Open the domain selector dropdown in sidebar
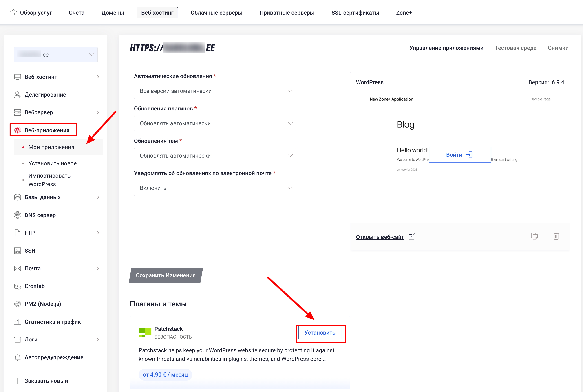Image resolution: width=583 pixels, height=392 pixels. [x=56, y=55]
